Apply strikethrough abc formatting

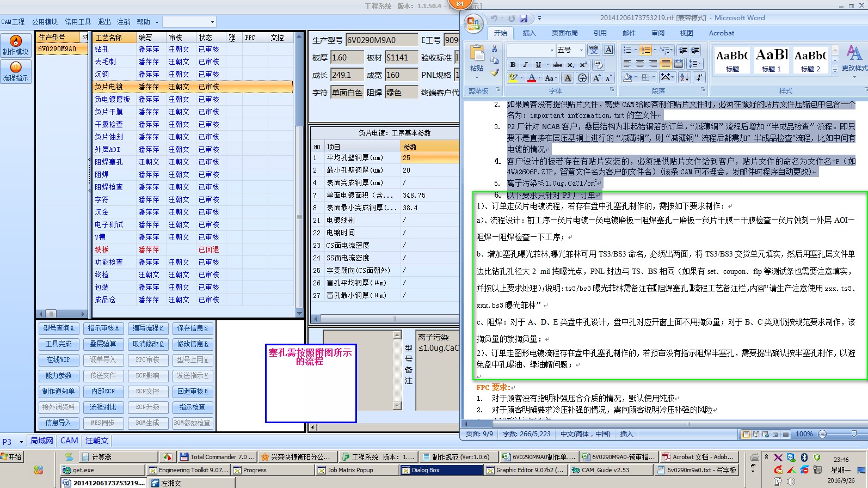coord(558,64)
